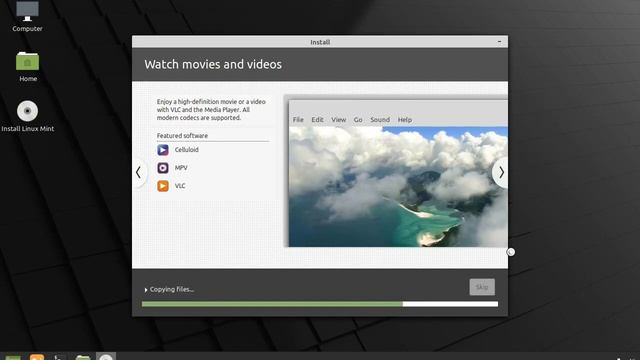
Task: Click Help in the slideshow player menu
Action: coord(404,120)
